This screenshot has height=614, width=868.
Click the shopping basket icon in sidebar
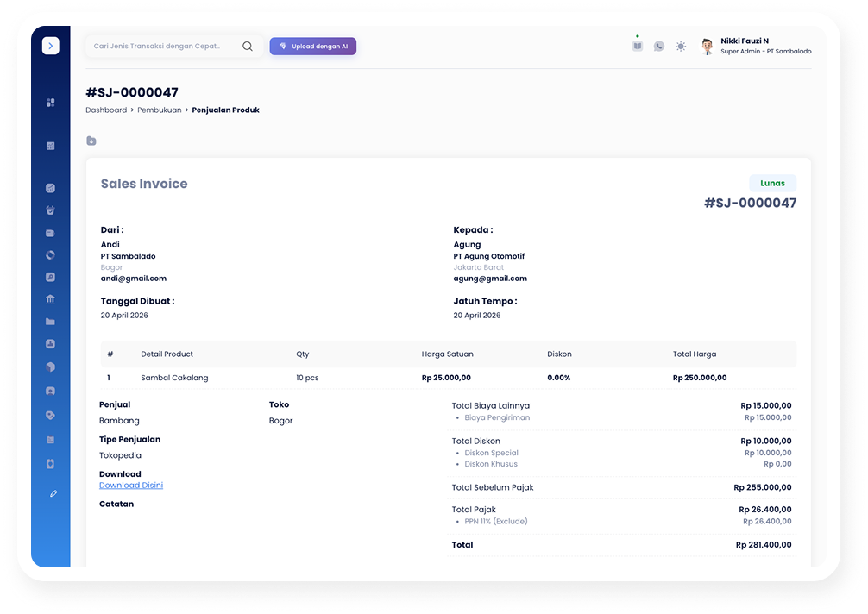50,210
